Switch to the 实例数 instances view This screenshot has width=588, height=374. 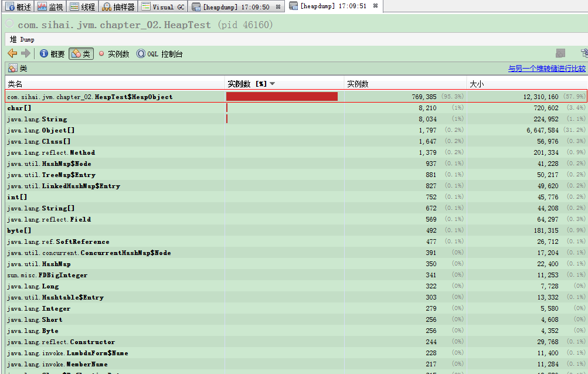point(114,54)
